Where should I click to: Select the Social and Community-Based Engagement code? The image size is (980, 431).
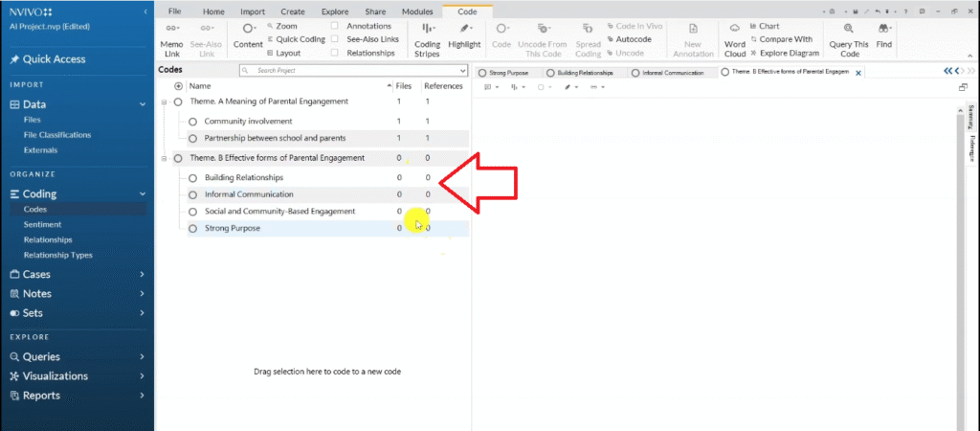tap(279, 211)
